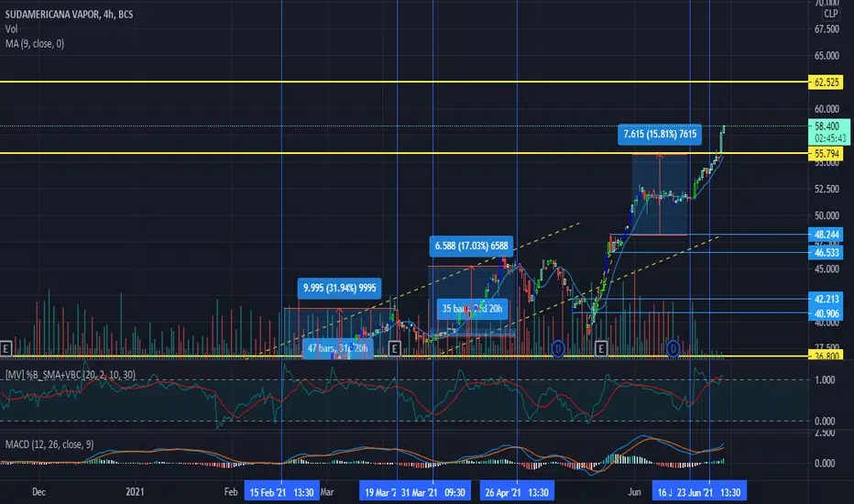Select the MACD (12, 26, close, 9) label
Viewport: 854px width, 504px height.
49,444
